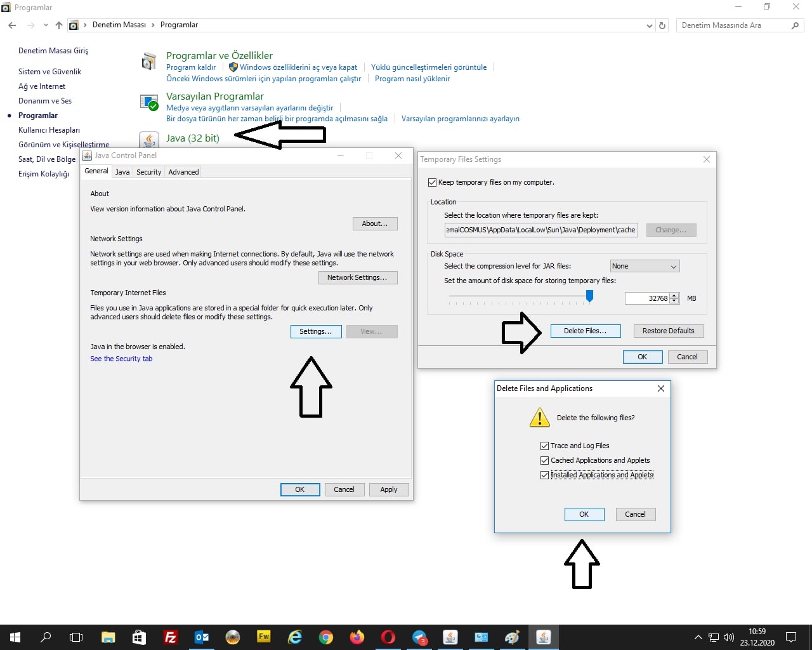Click temporary files location path field

[541, 230]
